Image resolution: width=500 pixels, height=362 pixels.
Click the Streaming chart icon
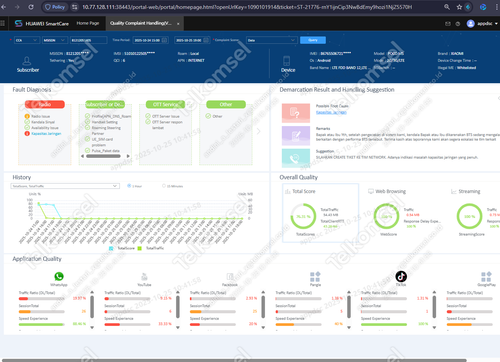[454, 191]
